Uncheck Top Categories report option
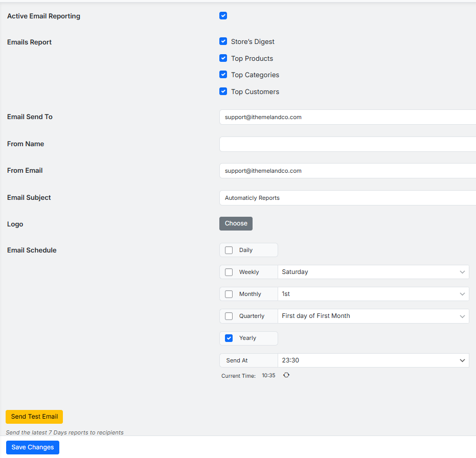This screenshot has height=458, width=476. 223,75
